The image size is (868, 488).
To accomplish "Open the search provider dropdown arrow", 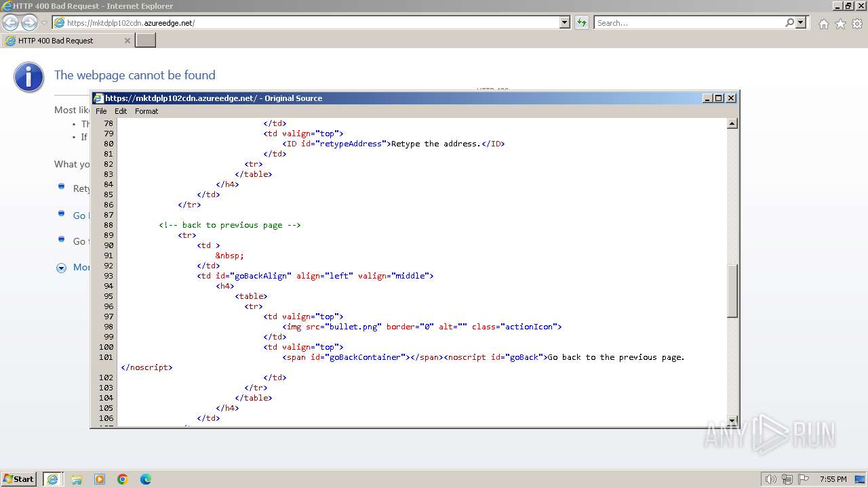I will pos(801,23).
